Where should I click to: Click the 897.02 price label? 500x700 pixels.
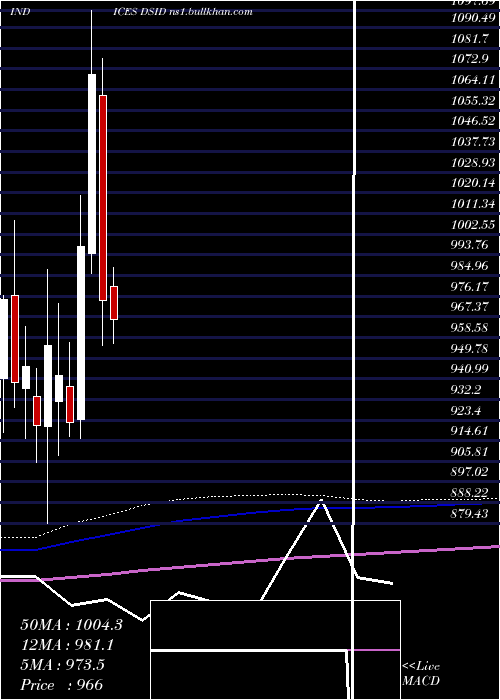[469, 471]
